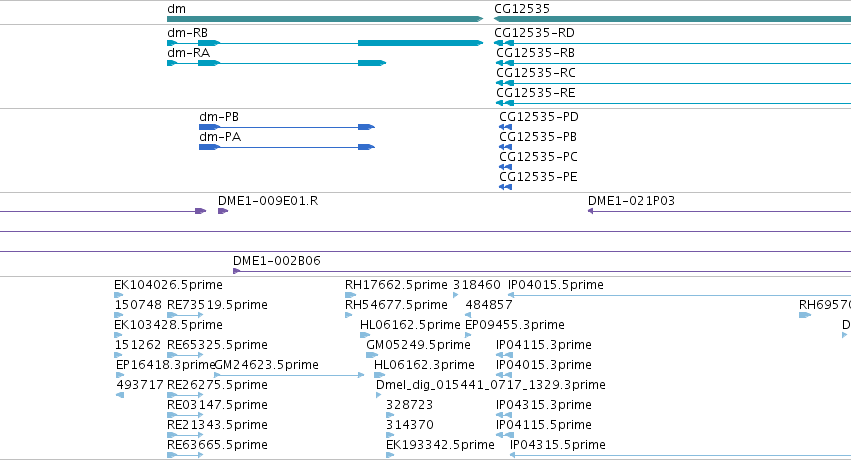Screen dimensions: 851x460
Task: Select the CG12535-RB transcript label
Action: (536, 53)
